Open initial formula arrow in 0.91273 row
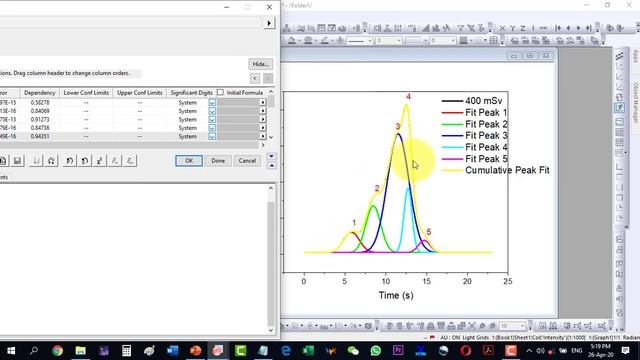The height and width of the screenshot is (360, 640). tap(263, 120)
